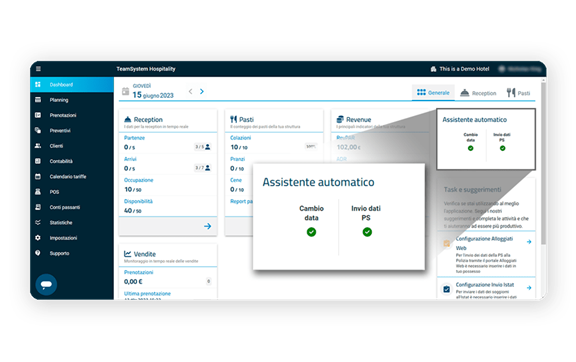Go to the previous day arrow
This screenshot has height=362, width=576.
click(x=190, y=92)
